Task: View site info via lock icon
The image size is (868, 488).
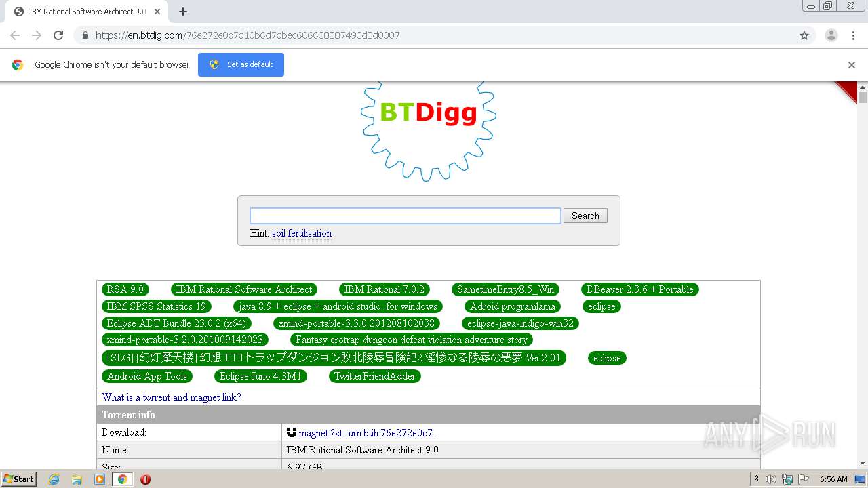Action: point(85,35)
